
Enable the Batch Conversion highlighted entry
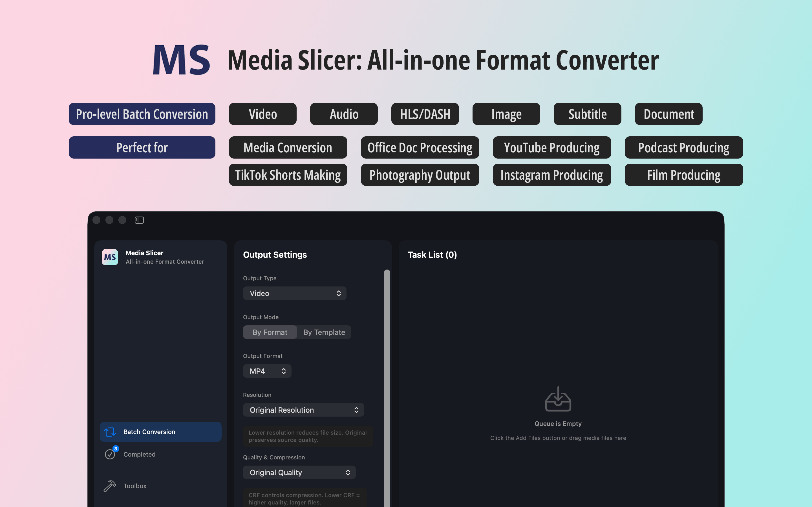(160, 432)
